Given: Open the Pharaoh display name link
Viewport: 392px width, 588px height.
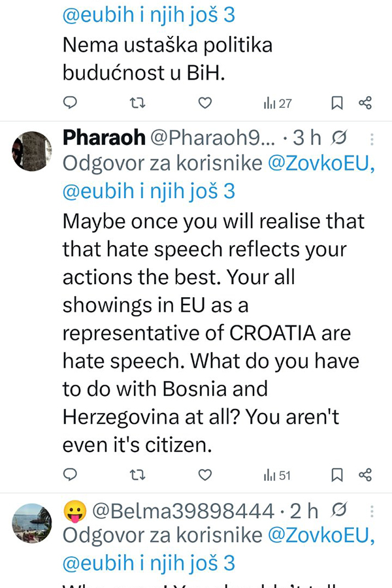Looking at the screenshot, I should [x=103, y=138].
